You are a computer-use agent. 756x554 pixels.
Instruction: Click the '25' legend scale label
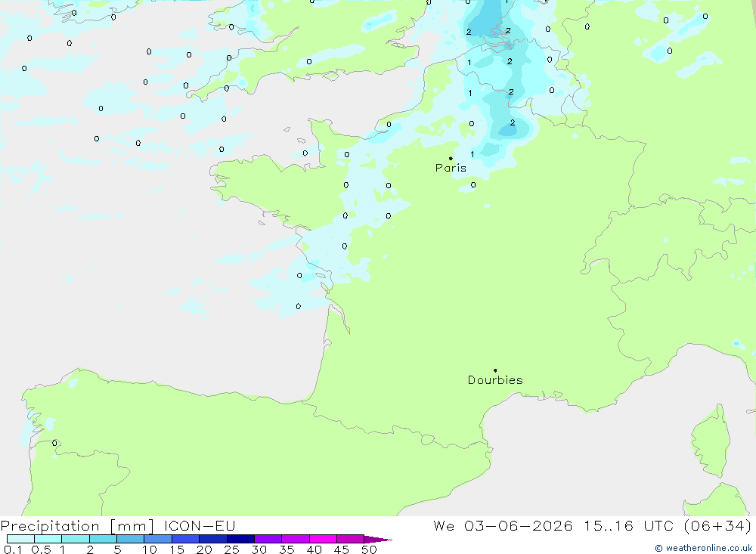pos(232,549)
